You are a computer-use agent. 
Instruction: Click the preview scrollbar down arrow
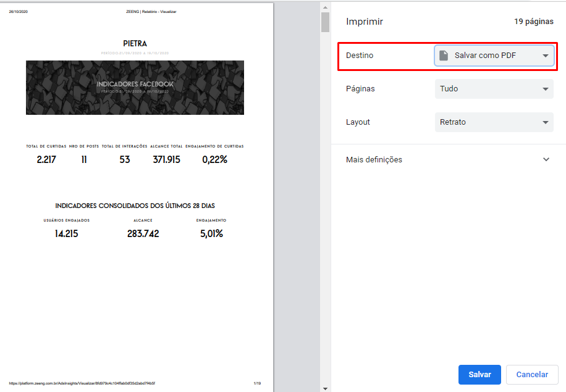click(x=325, y=388)
